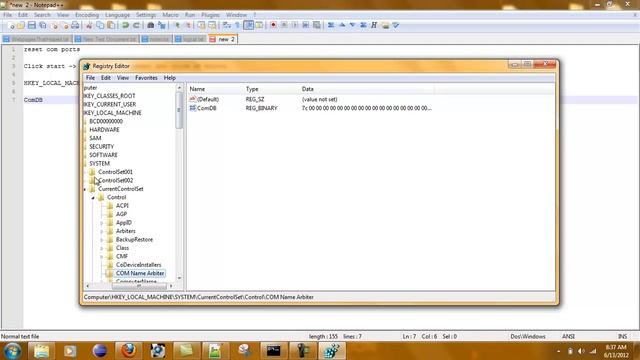Viewport: 640px width, 360px height.
Task: Click the Paste icon in Notepad++ toolbar
Action: point(111,25)
